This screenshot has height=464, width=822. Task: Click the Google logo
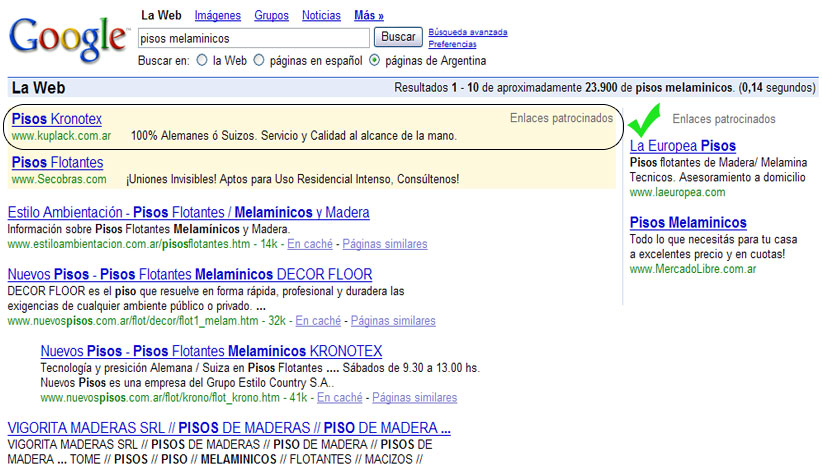[69, 38]
